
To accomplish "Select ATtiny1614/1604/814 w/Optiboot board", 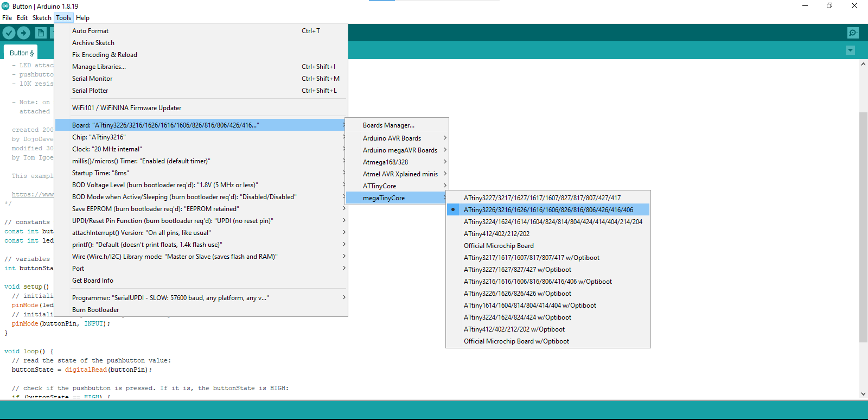I will 548,306.
